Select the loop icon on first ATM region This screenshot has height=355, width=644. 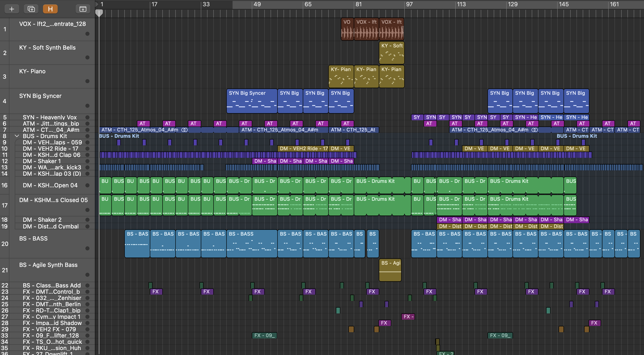pos(184,130)
